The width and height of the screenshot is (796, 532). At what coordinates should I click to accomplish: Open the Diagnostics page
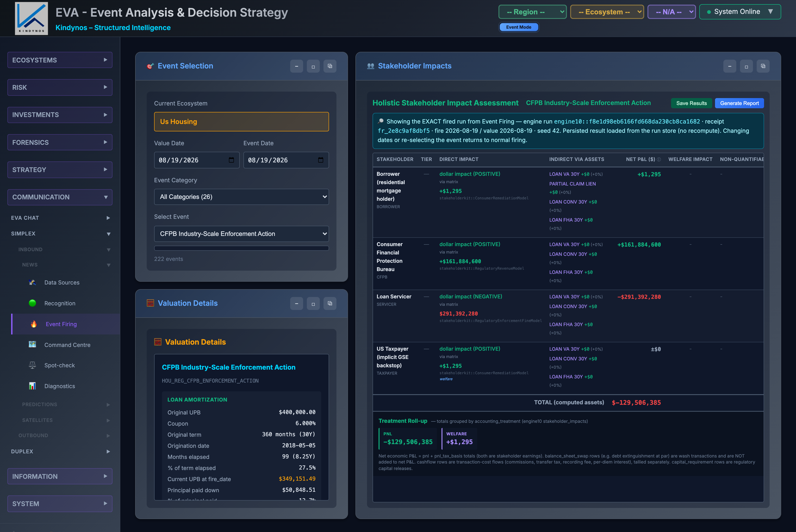click(60, 386)
